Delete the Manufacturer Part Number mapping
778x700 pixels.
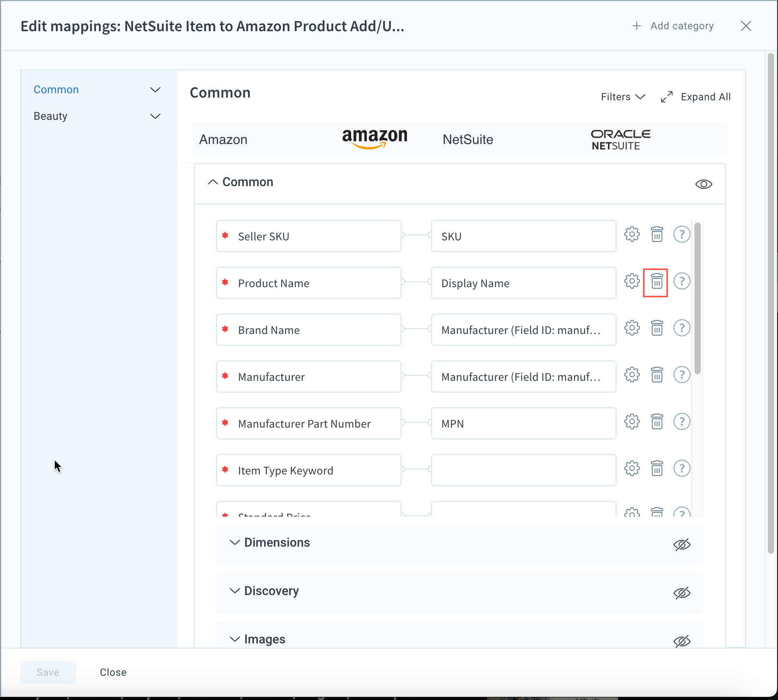tap(657, 422)
